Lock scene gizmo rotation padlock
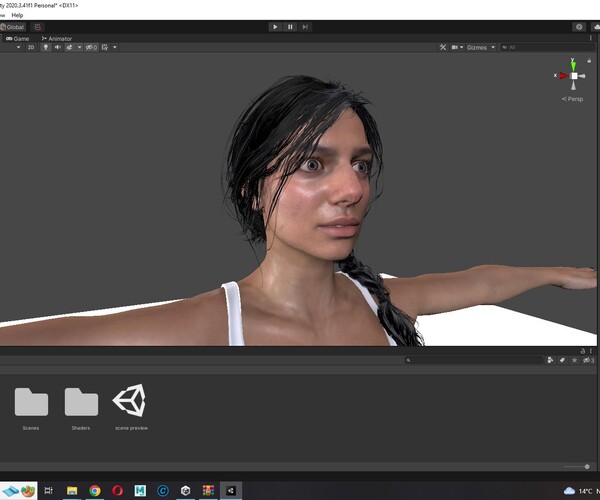Image resolution: width=600 pixels, height=500 pixels. (589, 60)
